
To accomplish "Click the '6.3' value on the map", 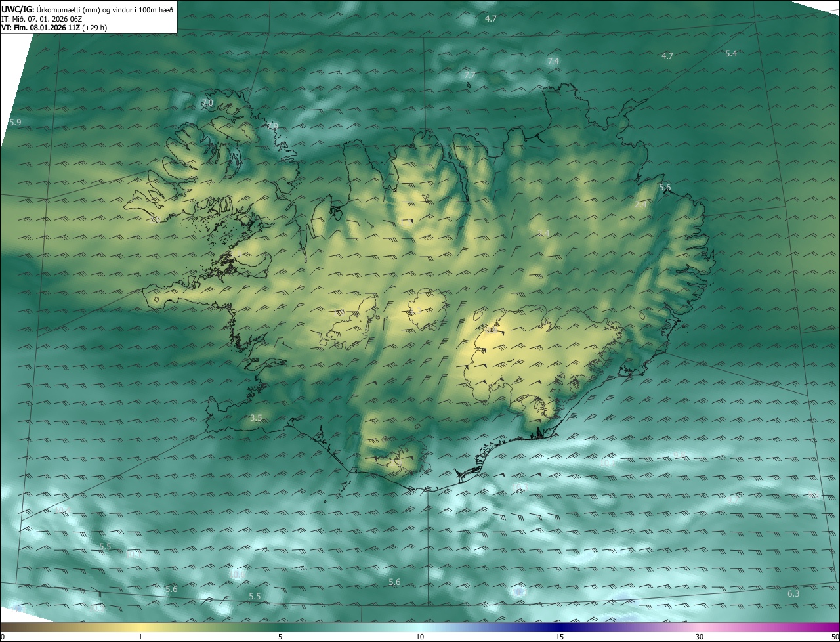I will pyautogui.click(x=793, y=593).
